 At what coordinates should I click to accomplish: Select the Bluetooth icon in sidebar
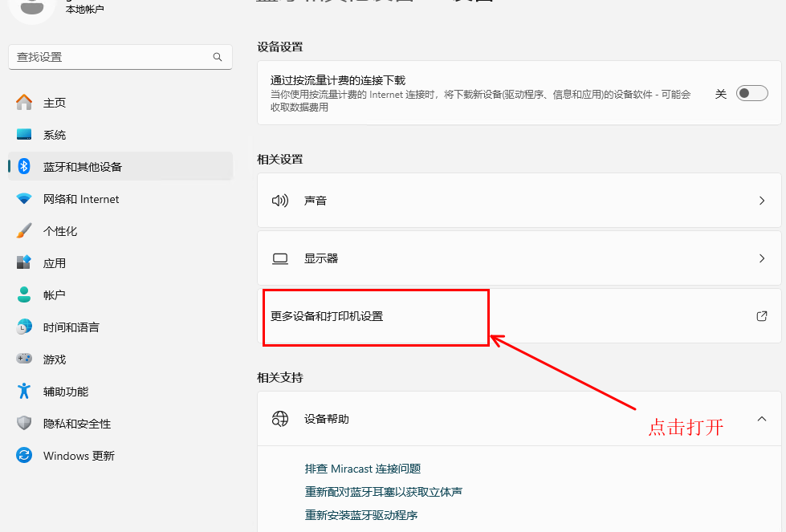click(24, 167)
